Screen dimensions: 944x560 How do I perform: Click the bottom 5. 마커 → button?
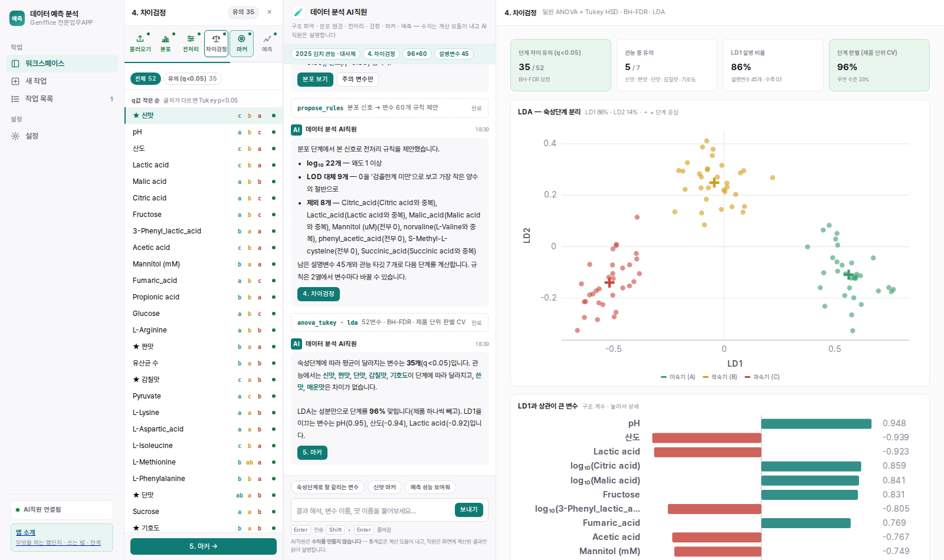pos(204,546)
